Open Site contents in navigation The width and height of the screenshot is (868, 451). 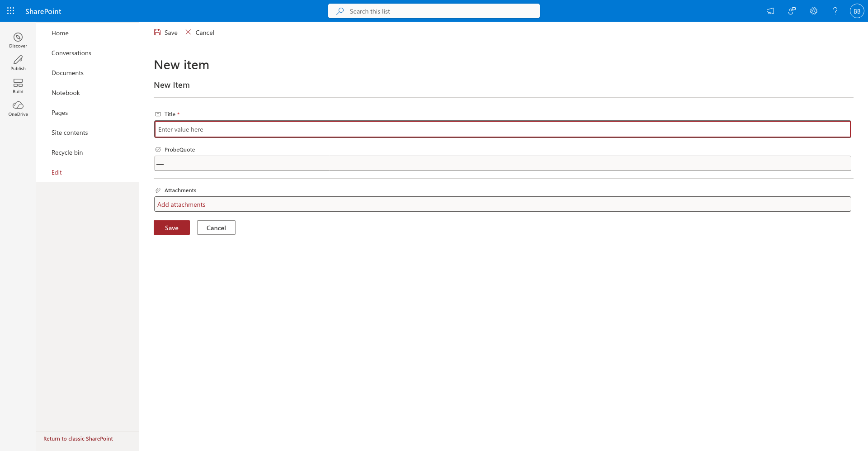[x=70, y=133]
